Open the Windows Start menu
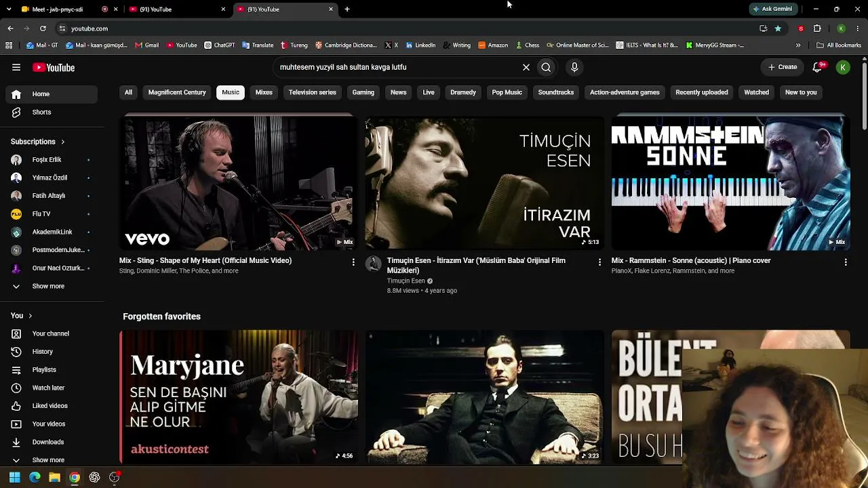 (14, 477)
